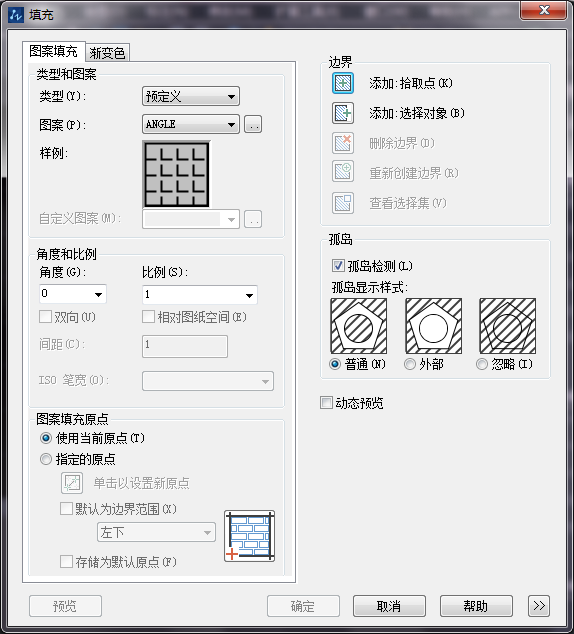Select the 外部 radio button

(x=409, y=364)
